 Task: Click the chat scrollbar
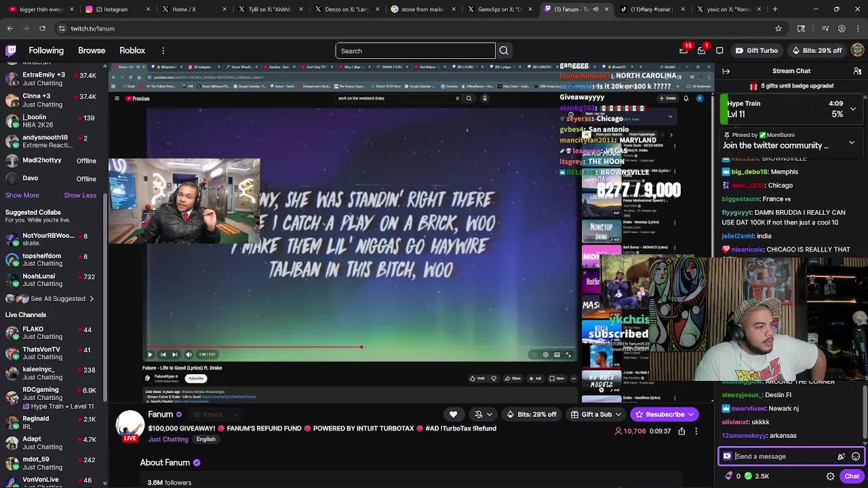[864, 413]
